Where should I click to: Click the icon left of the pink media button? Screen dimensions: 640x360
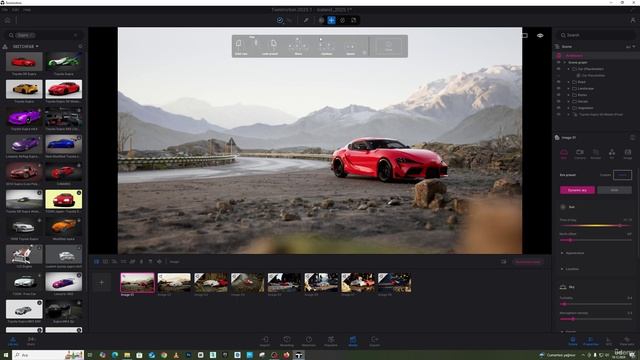(x=504, y=262)
